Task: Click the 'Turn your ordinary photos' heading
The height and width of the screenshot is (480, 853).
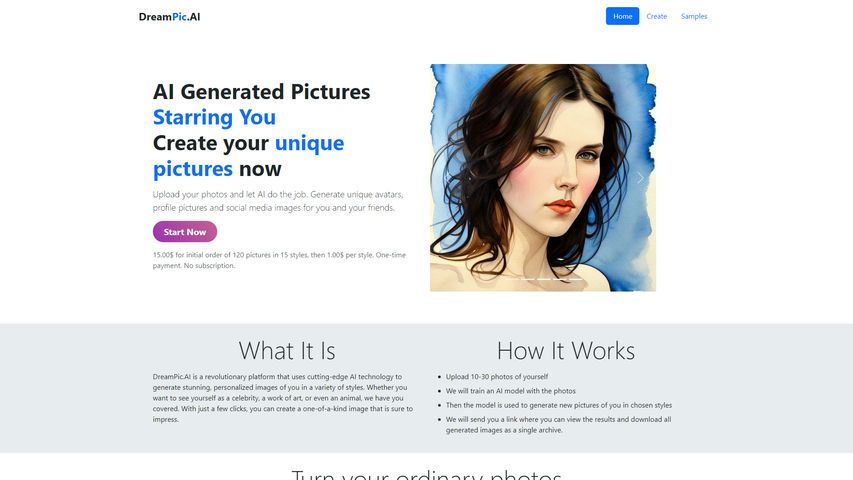Action: tap(426, 474)
